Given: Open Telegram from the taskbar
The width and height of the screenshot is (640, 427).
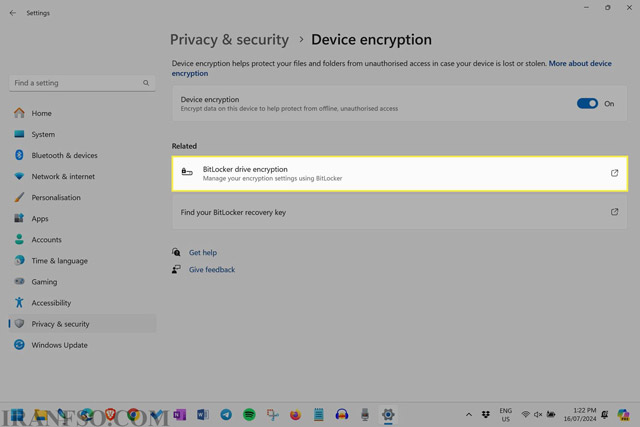Looking at the screenshot, I should point(226,415).
